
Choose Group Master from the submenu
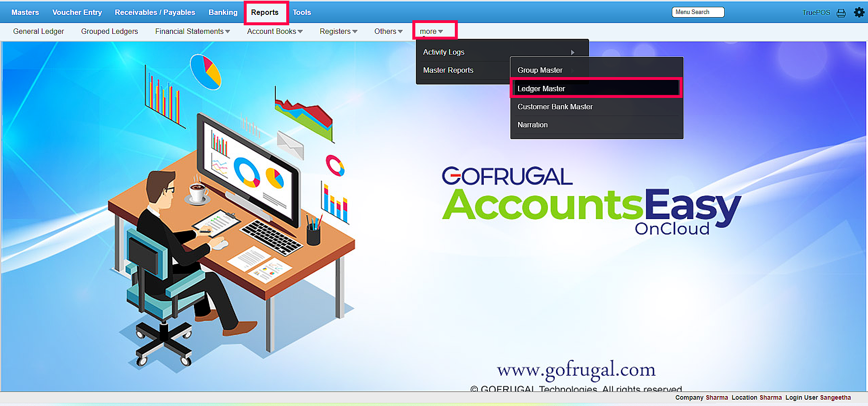[596, 70]
